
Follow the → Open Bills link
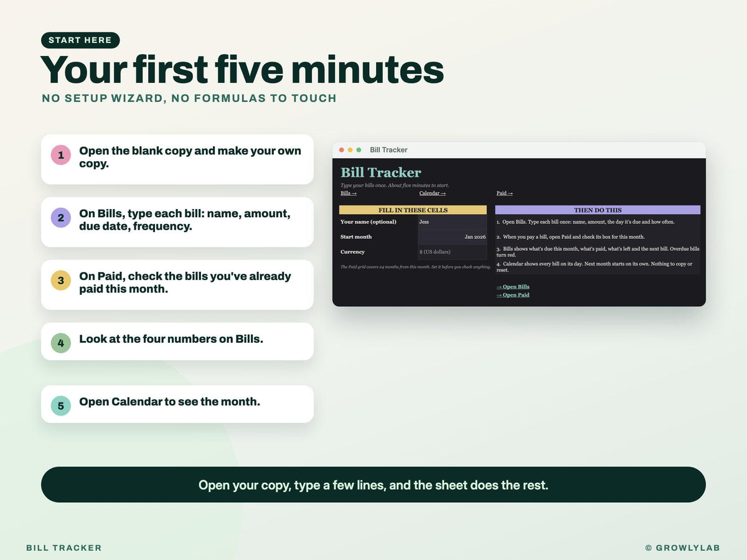click(x=513, y=287)
